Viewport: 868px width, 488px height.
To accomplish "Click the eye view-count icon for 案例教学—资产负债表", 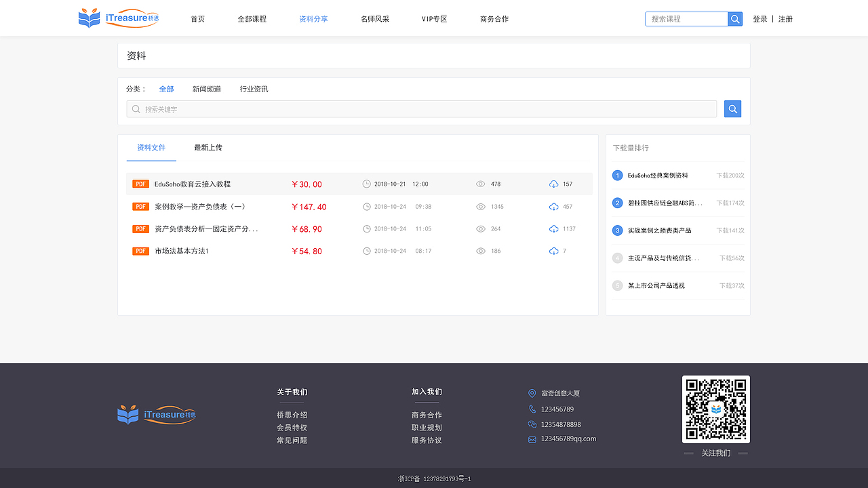I will pyautogui.click(x=481, y=206).
